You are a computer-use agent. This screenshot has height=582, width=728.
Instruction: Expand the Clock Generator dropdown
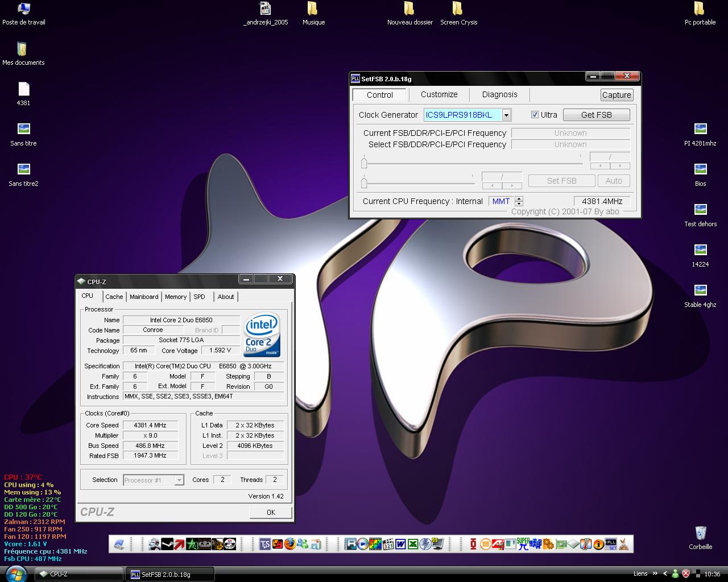pyautogui.click(x=506, y=115)
